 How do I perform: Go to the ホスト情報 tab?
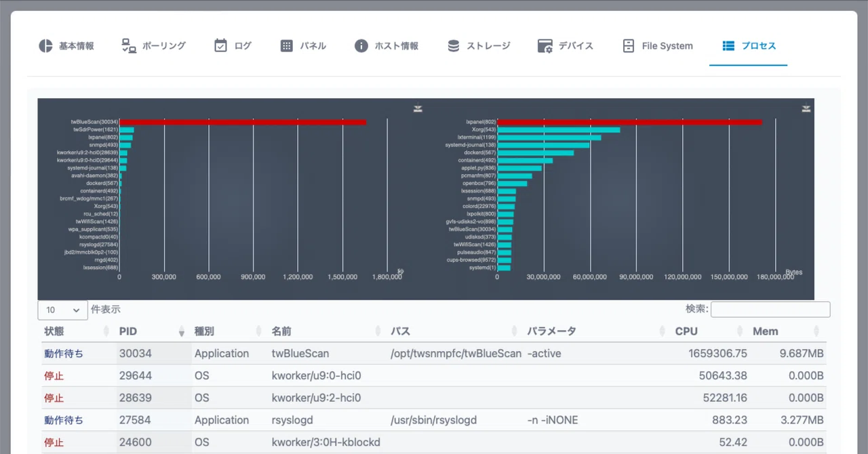(x=387, y=46)
